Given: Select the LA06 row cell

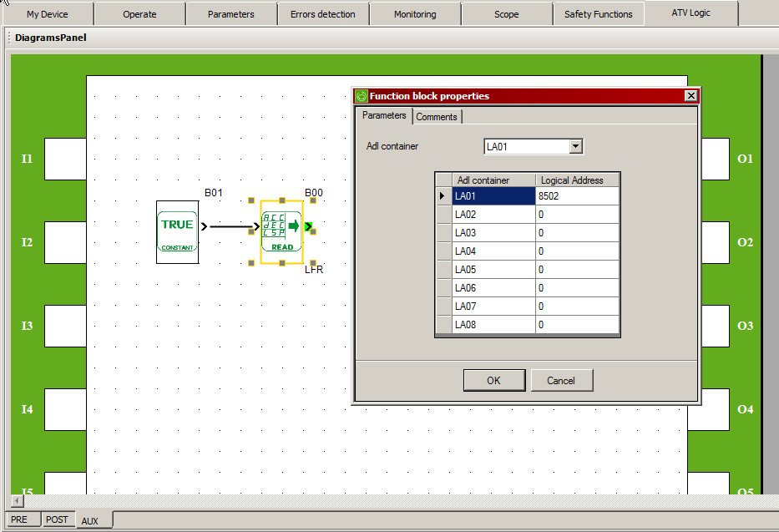Looking at the screenshot, I should pyautogui.click(x=493, y=287).
